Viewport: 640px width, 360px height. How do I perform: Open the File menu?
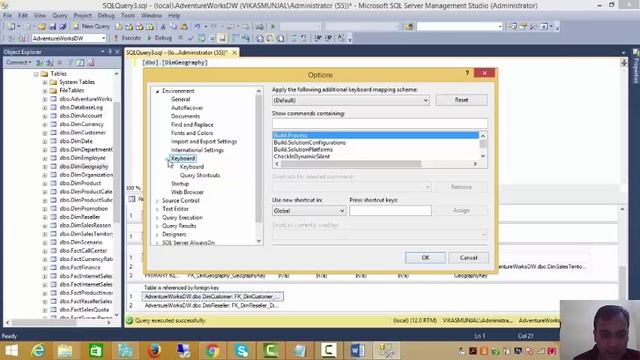click(7, 16)
